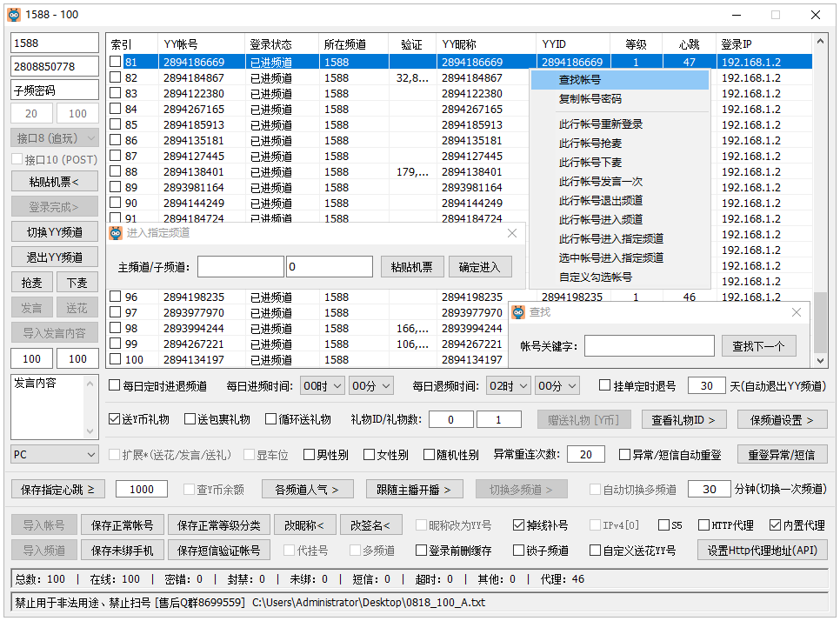Image resolution: width=840 pixels, height=621 pixels.
Task: Toggle 挂单定时退号 checkbox
Action: click(x=605, y=385)
